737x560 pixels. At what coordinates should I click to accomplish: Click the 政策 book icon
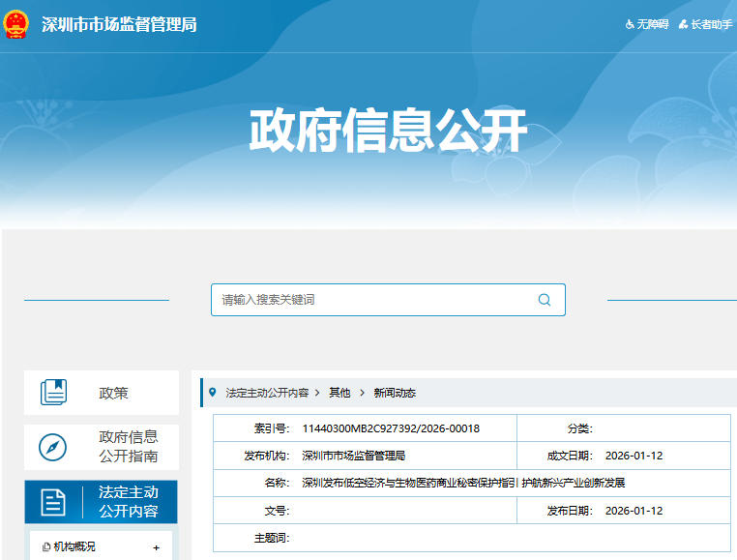point(53,392)
